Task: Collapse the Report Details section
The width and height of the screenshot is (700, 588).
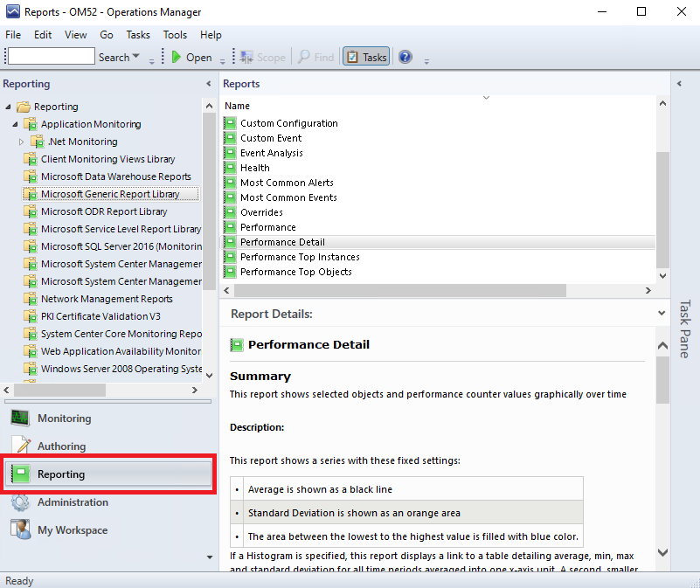Action: click(662, 313)
